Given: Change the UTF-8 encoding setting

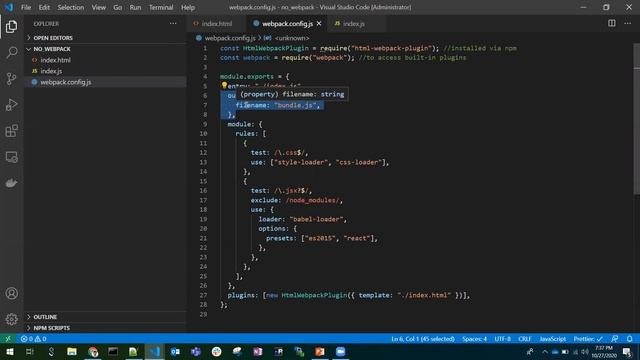Looking at the screenshot, I should pyautogui.click(x=502, y=339).
